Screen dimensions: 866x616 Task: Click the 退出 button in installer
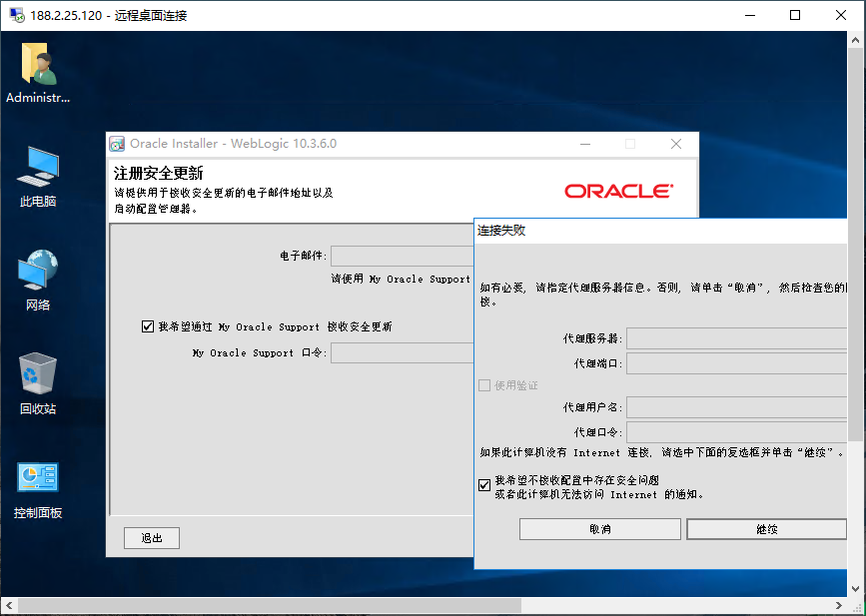[152, 538]
